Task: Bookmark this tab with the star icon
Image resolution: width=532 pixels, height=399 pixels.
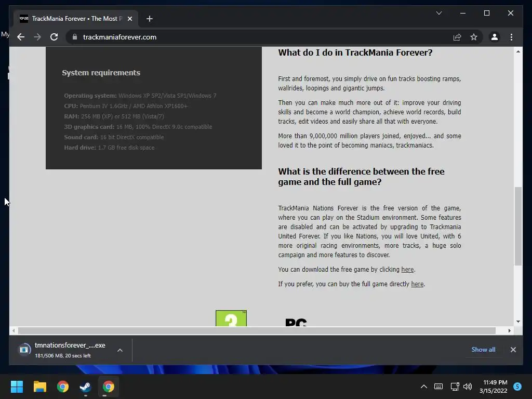Action: (x=474, y=37)
